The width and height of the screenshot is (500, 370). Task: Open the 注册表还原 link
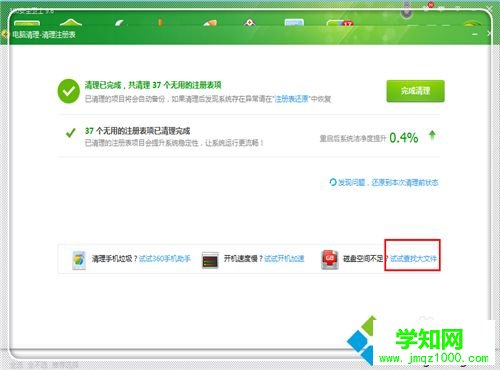pos(291,99)
